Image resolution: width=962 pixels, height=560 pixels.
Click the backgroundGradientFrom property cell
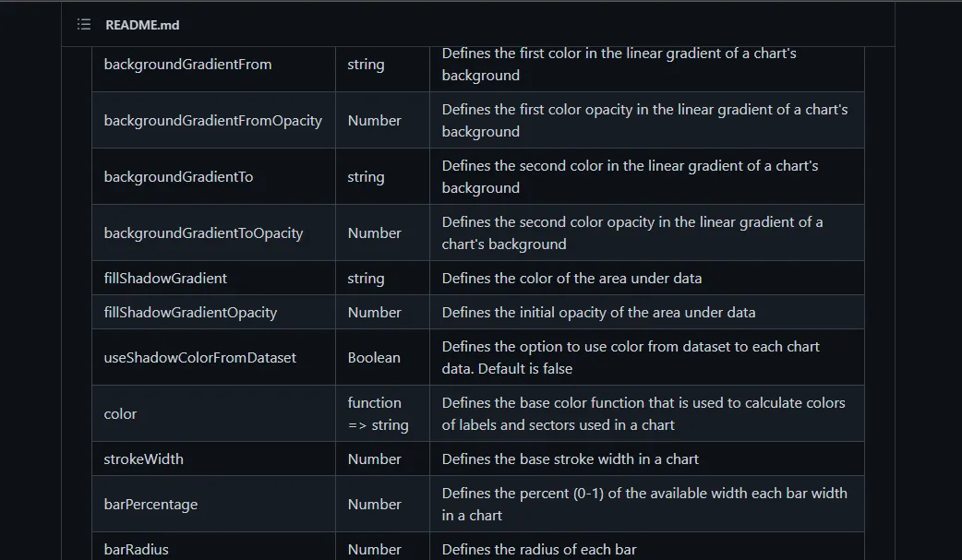(x=187, y=65)
